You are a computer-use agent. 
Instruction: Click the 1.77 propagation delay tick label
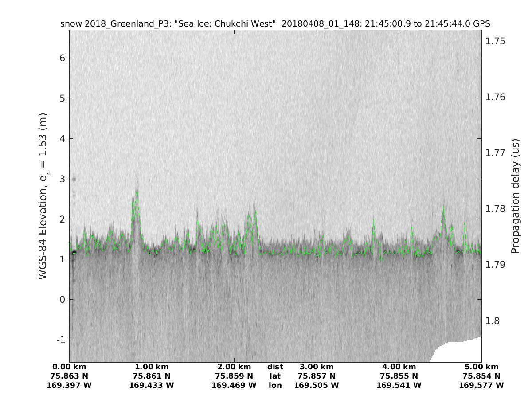(x=495, y=153)
